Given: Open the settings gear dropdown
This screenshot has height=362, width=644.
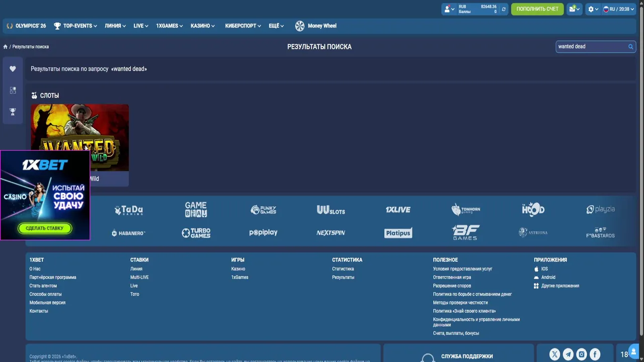Looking at the screenshot, I should click(593, 9).
